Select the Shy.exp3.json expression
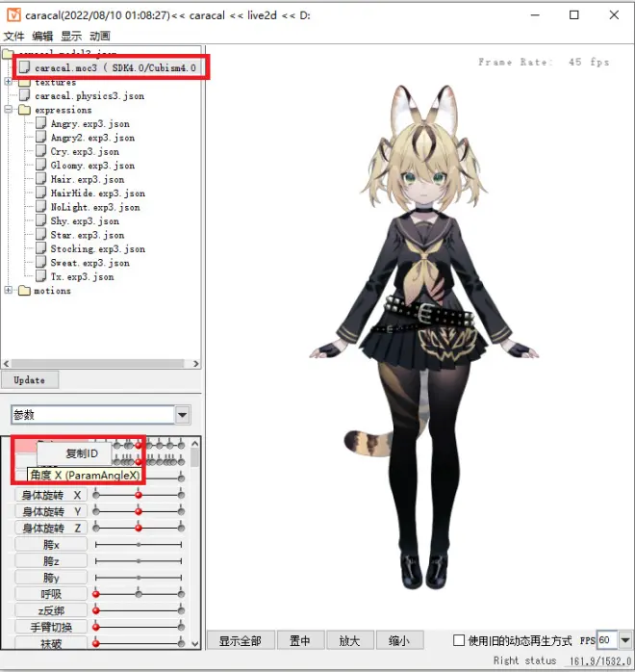The image size is (635, 672). point(85,221)
